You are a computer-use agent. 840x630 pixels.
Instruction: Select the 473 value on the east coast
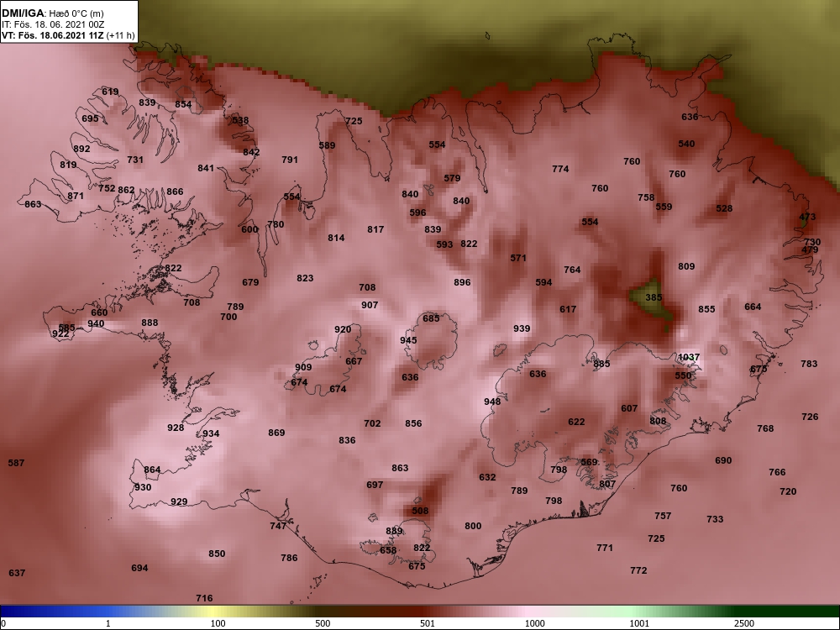point(807,217)
